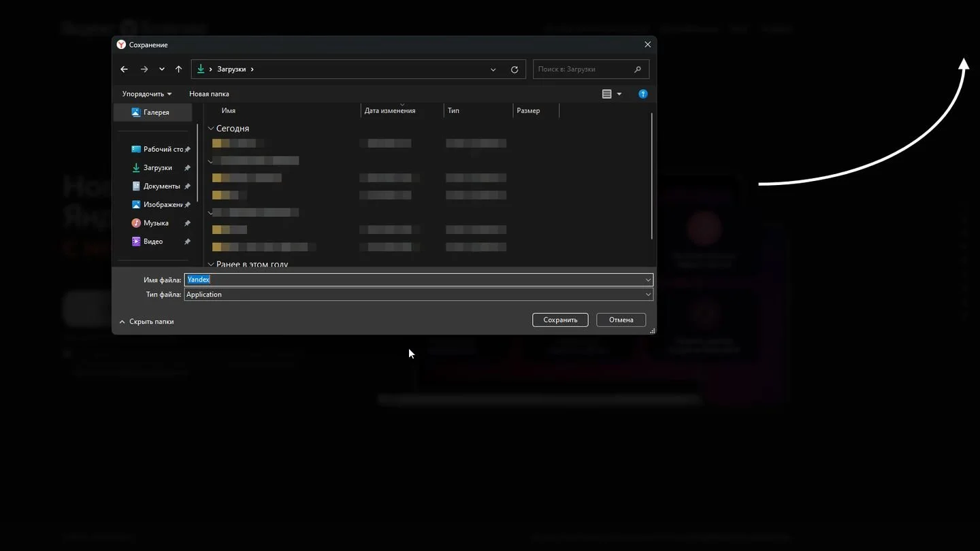The height and width of the screenshot is (551, 980).
Task: Open help with the blue question icon
Action: point(643,94)
